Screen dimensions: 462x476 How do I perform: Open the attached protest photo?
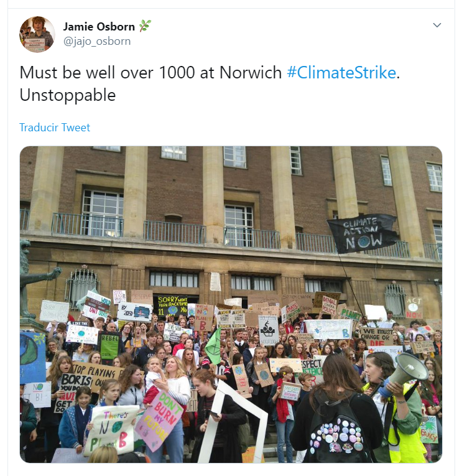[231, 304]
